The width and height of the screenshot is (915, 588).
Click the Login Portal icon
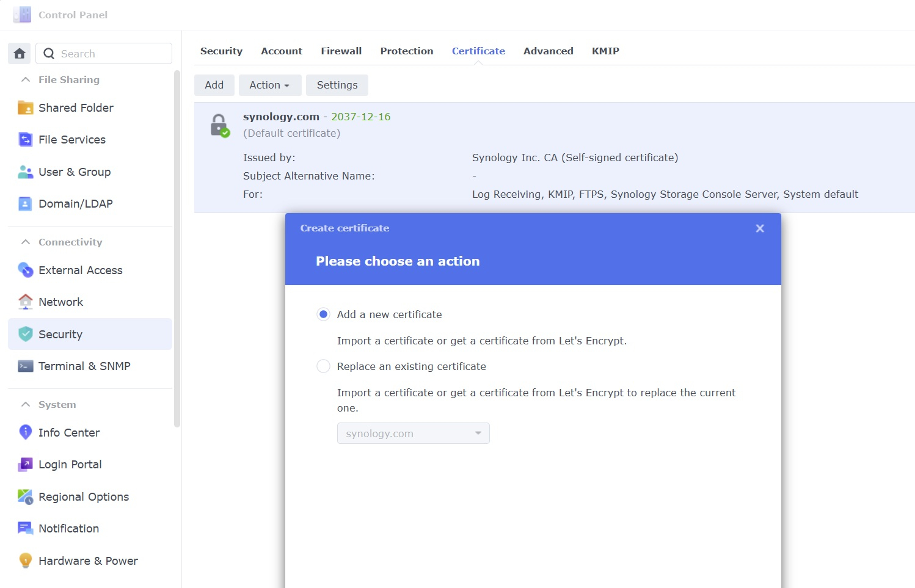[x=26, y=465]
